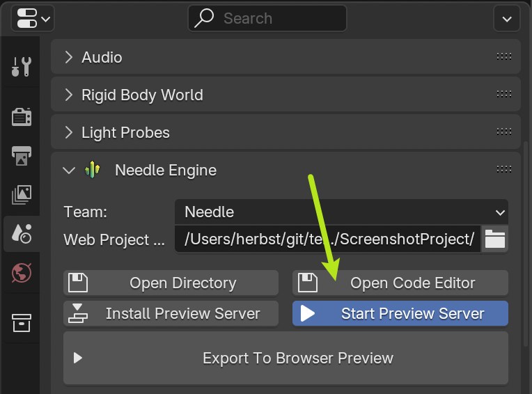Click the Web Project label
The image size is (532, 394).
pyautogui.click(x=114, y=239)
